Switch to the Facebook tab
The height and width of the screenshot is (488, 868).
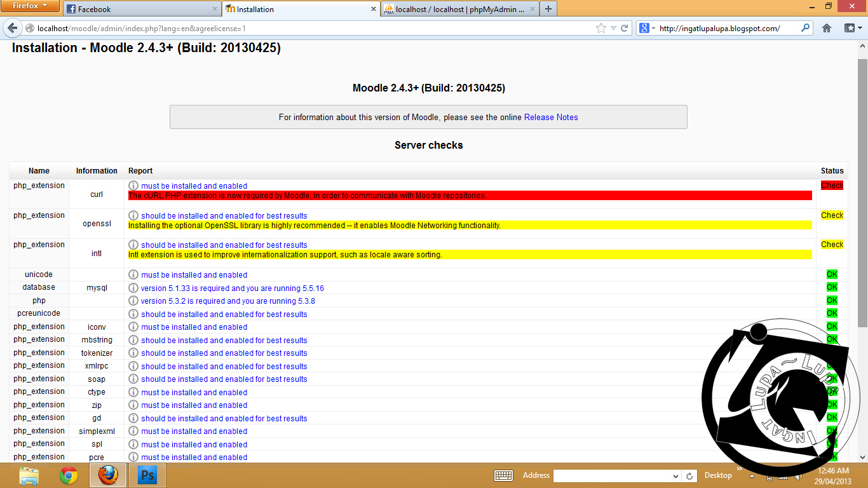pos(141,9)
